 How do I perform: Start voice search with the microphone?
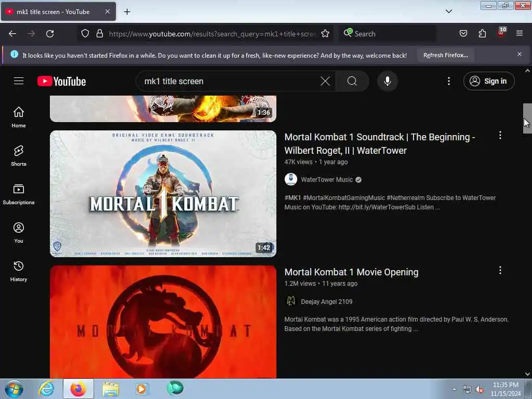pos(388,81)
